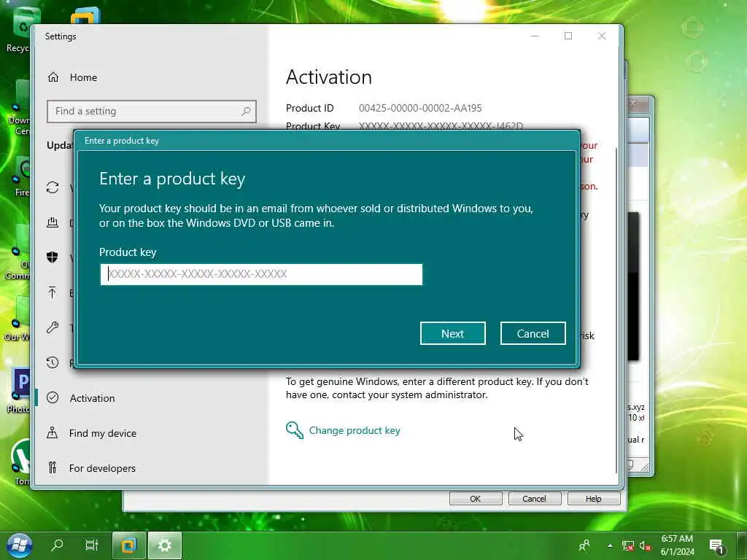Open the Start menu orb
This screenshot has height=560, width=747.
[19, 545]
